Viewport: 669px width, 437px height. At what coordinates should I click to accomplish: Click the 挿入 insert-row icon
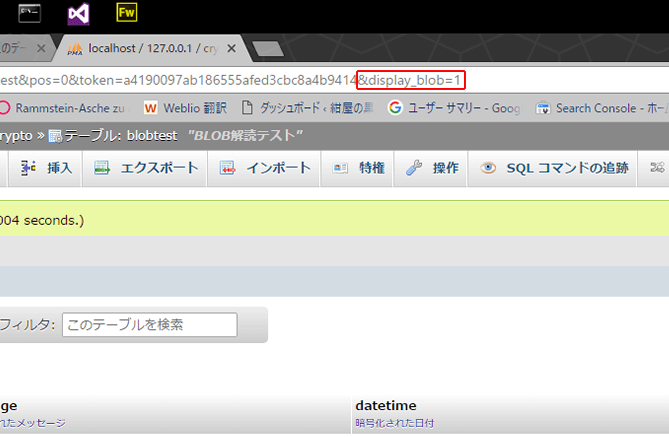point(28,168)
